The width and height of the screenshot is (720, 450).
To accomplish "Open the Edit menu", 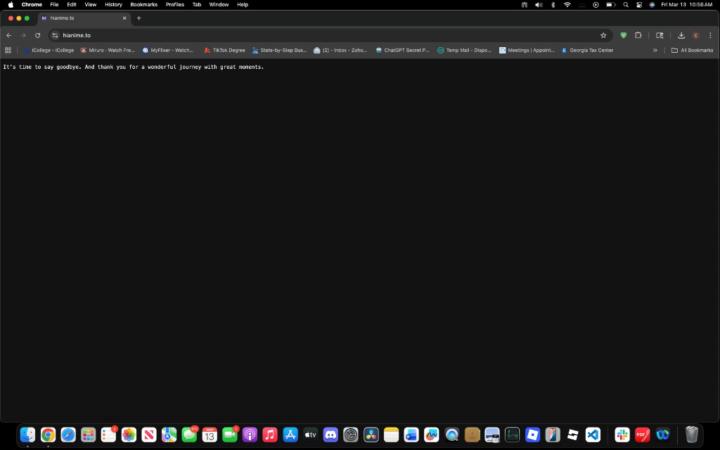I will coord(71,5).
